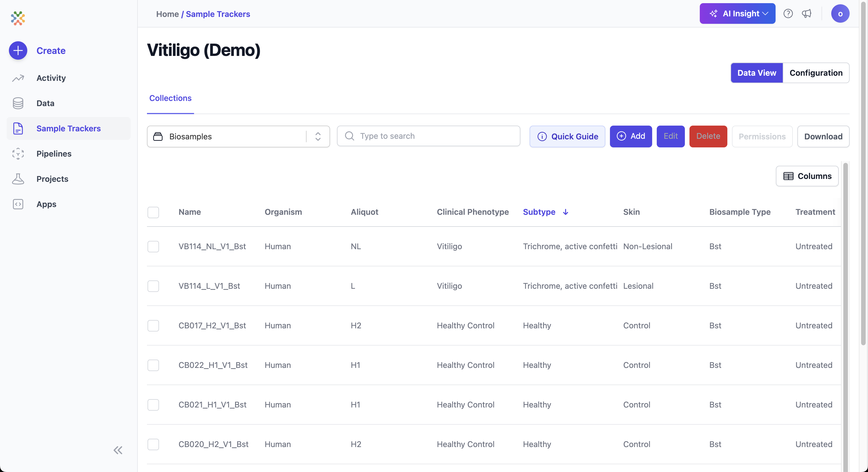Screen dimensions: 868x472
Task: Click the app logo icon
Action: click(18, 18)
